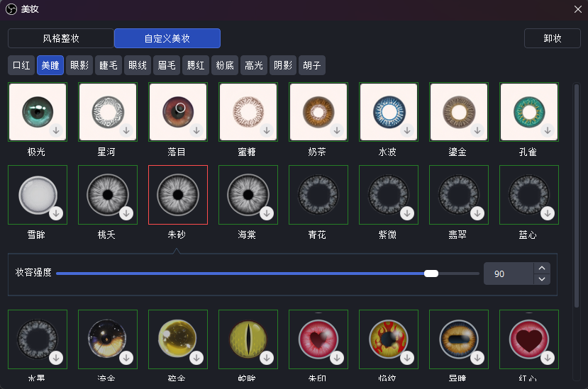Open the 自定义美妆 tab
The width and height of the screenshot is (588, 389).
click(x=167, y=38)
